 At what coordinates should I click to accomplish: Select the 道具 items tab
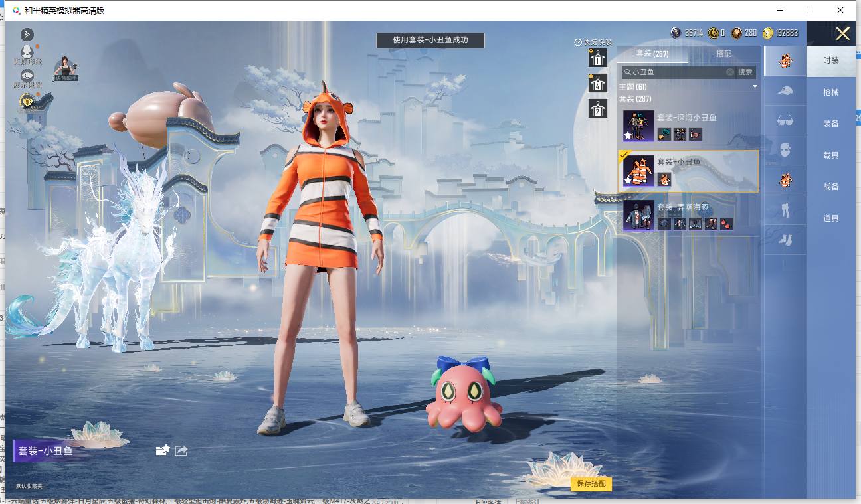(x=831, y=218)
